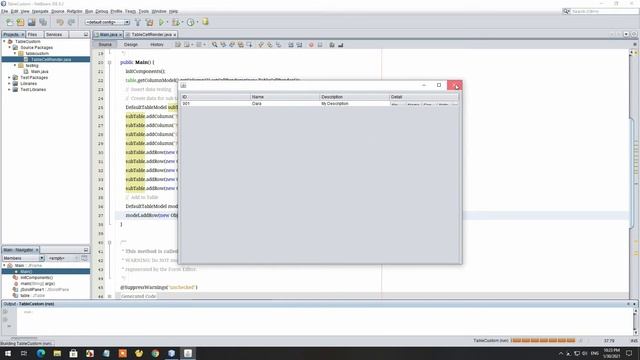Click the editor toolbar find selection magnifier icon

[214, 44]
